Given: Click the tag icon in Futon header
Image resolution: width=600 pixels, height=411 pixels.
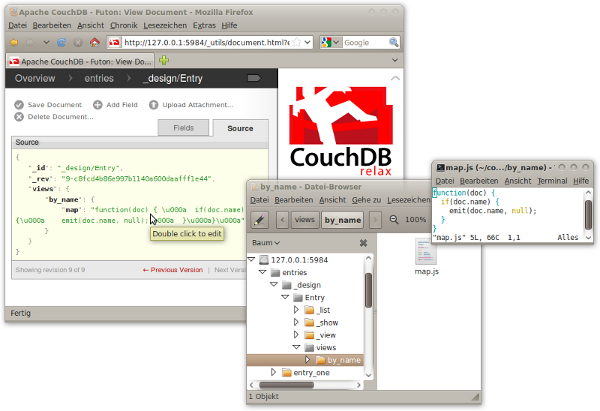Looking at the screenshot, I should (x=254, y=78).
